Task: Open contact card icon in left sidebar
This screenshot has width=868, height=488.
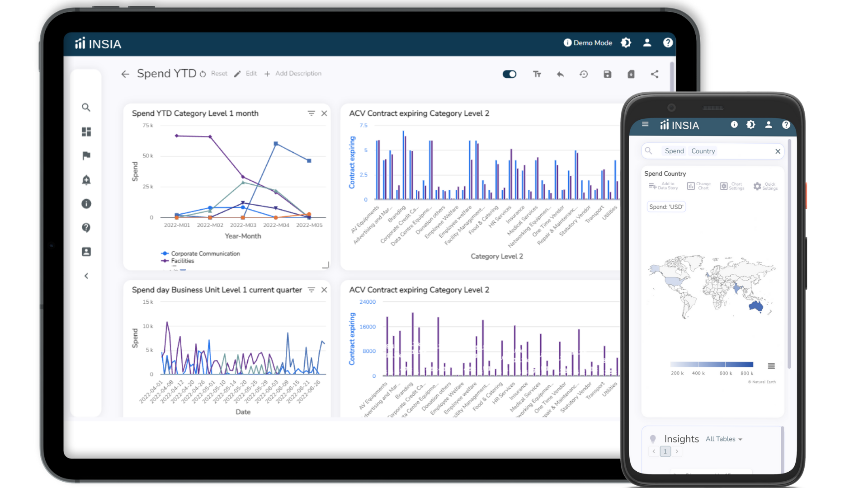Action: (x=86, y=252)
